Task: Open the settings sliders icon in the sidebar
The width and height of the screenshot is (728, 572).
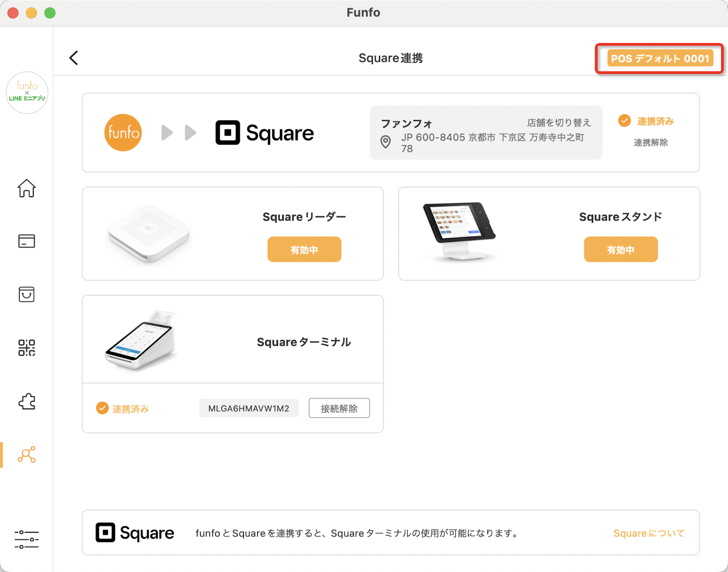Action: pos(26,539)
